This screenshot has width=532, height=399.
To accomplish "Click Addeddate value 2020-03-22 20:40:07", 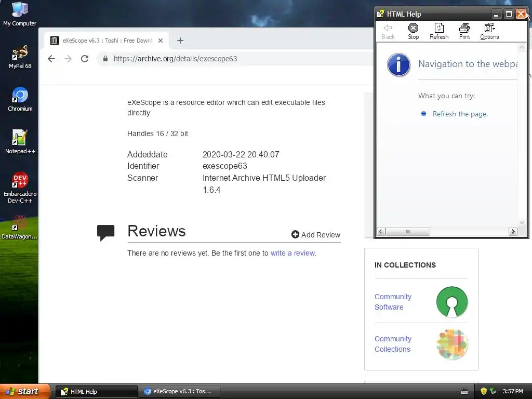I will coord(241,154).
